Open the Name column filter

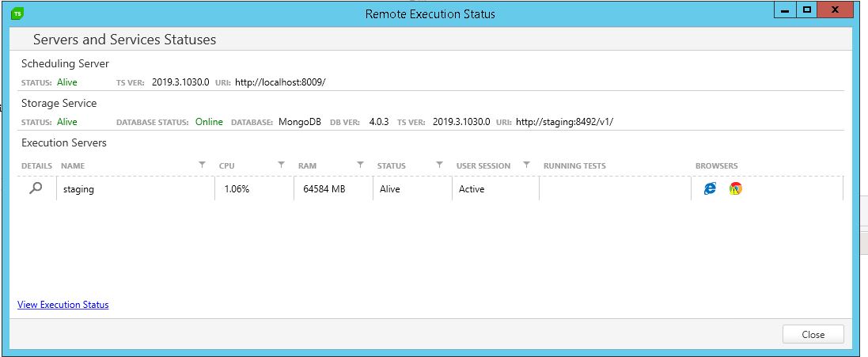click(x=202, y=165)
